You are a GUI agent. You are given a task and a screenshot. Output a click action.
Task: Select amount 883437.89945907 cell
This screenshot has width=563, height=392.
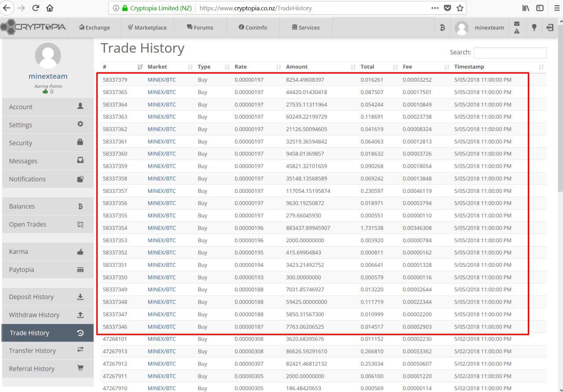pos(308,228)
